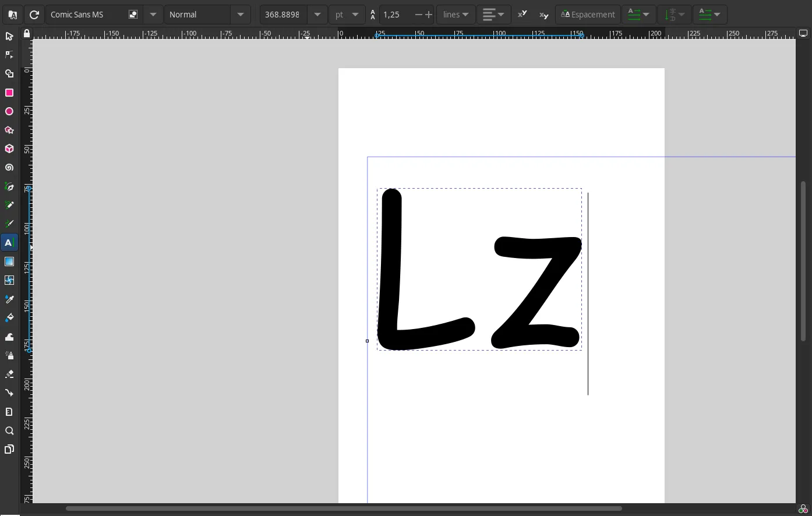Image resolution: width=812 pixels, height=516 pixels.
Task: Select the Pencil freehand tool
Action: [9, 205]
